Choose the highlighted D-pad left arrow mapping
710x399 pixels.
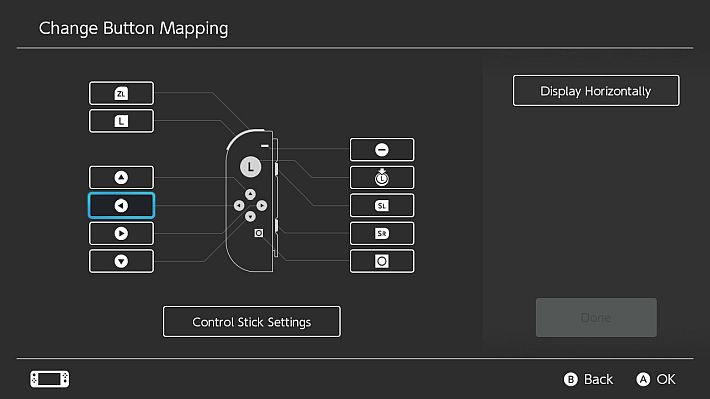pyautogui.click(x=121, y=206)
